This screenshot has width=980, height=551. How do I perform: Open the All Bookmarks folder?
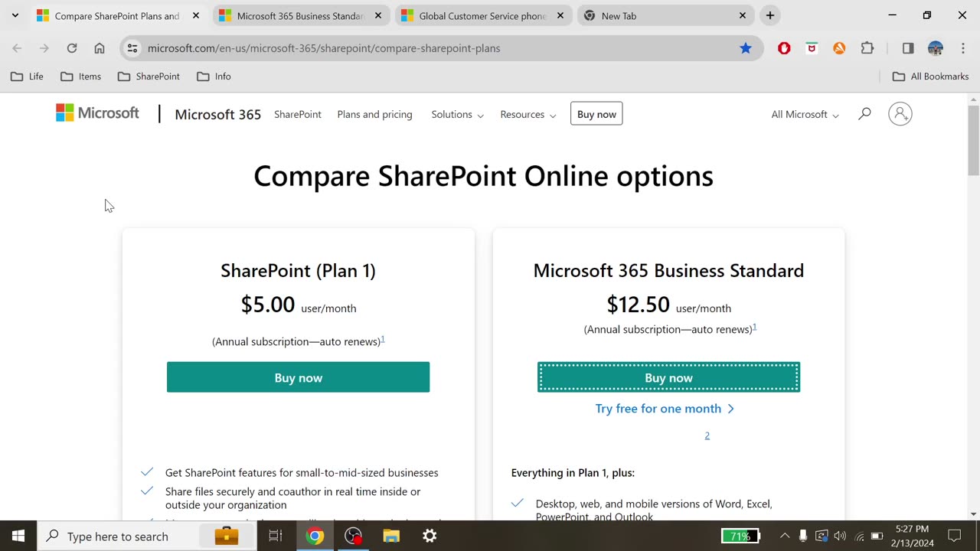pyautogui.click(x=931, y=77)
